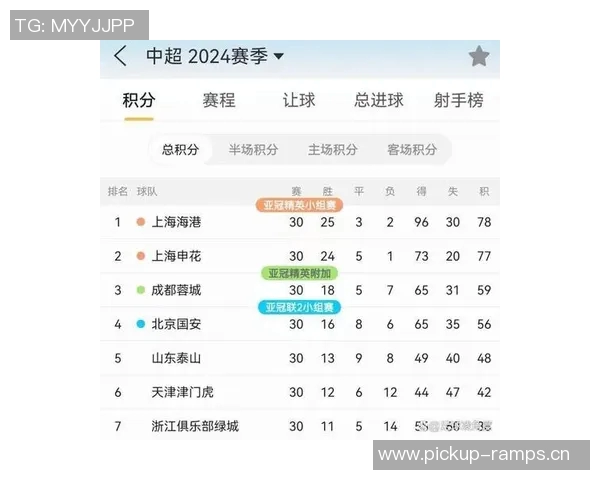
Task: Click 天津津门虎's points value 42
Action: pyautogui.click(x=484, y=392)
